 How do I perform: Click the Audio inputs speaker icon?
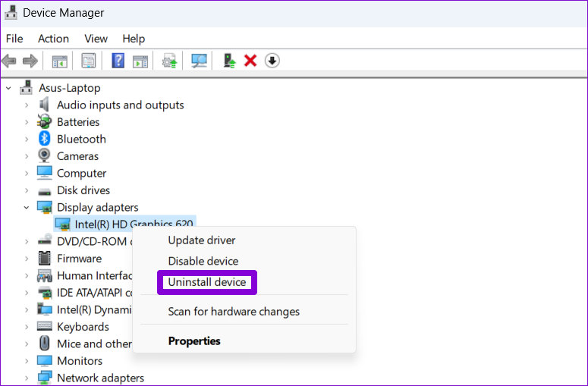coord(44,105)
